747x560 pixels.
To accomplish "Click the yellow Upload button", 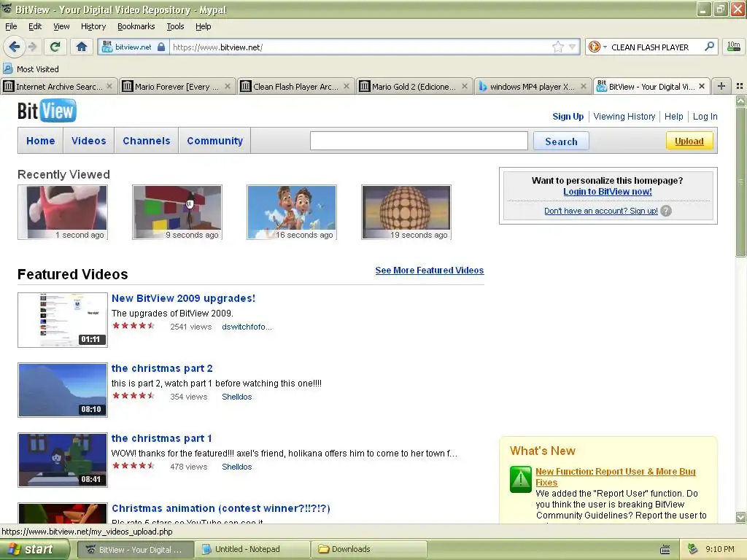I will click(689, 141).
